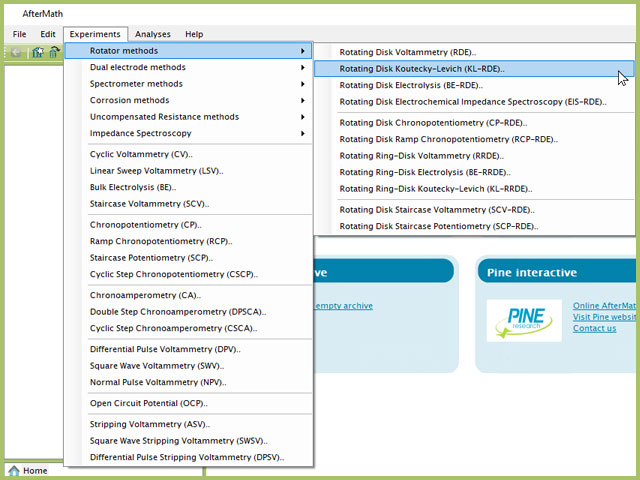
Task: Choose Cyclic Step Chronopotentiometry (CSCP)
Action: click(x=189, y=274)
